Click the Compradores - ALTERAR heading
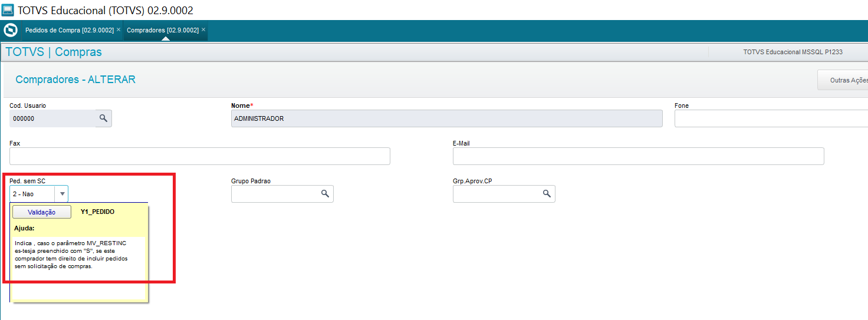The height and width of the screenshot is (320, 868). pyautogui.click(x=75, y=80)
